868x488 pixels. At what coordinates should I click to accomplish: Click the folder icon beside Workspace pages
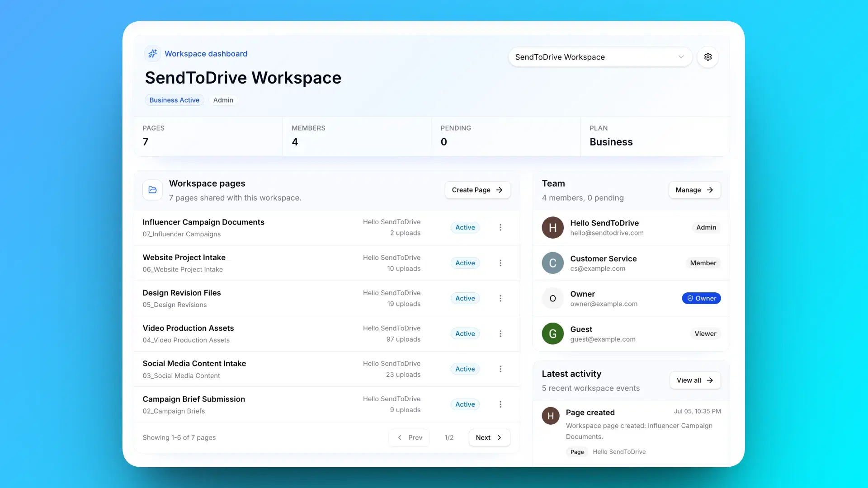(x=153, y=190)
